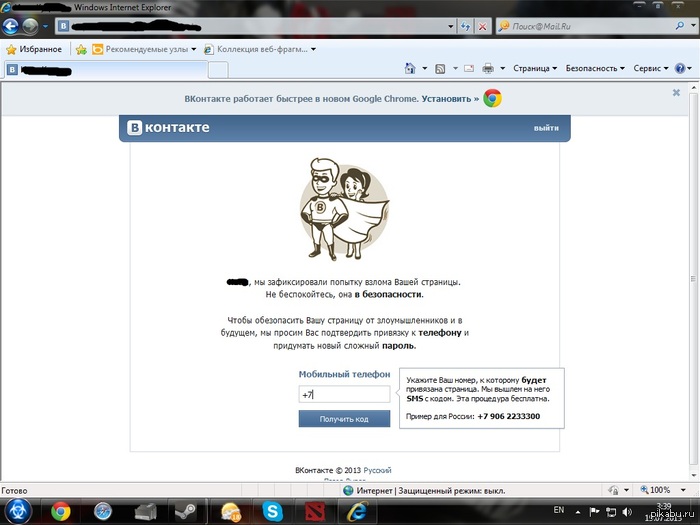Click Установить Chrome link in banner
The width and height of the screenshot is (700, 525).
[x=450, y=99]
